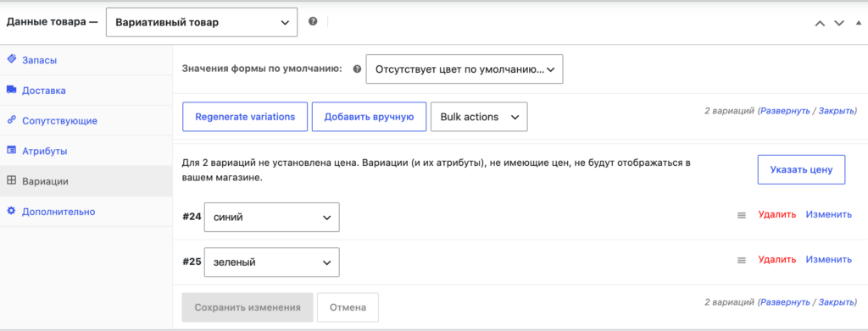
Task: Click the Regenerate variations button
Action: 245,117
